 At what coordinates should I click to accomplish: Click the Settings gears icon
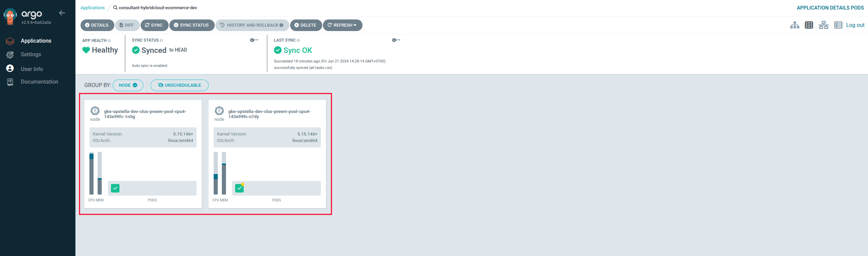click(10, 55)
